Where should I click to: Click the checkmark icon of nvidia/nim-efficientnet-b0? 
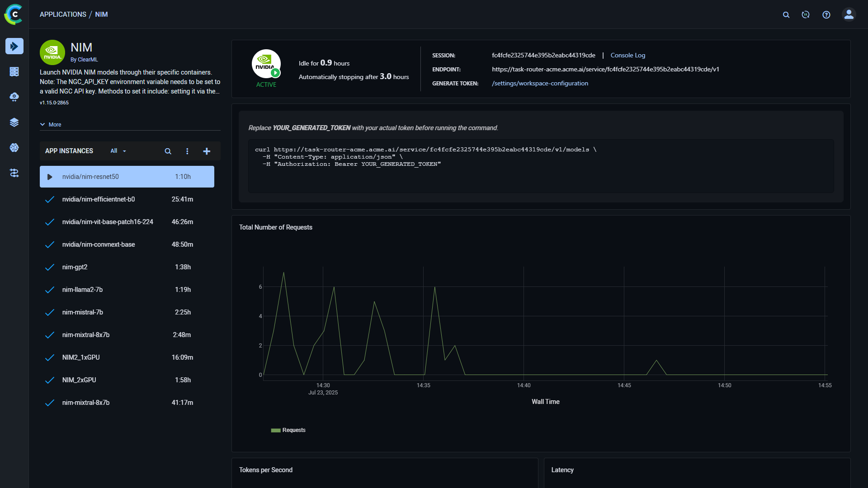(50, 199)
